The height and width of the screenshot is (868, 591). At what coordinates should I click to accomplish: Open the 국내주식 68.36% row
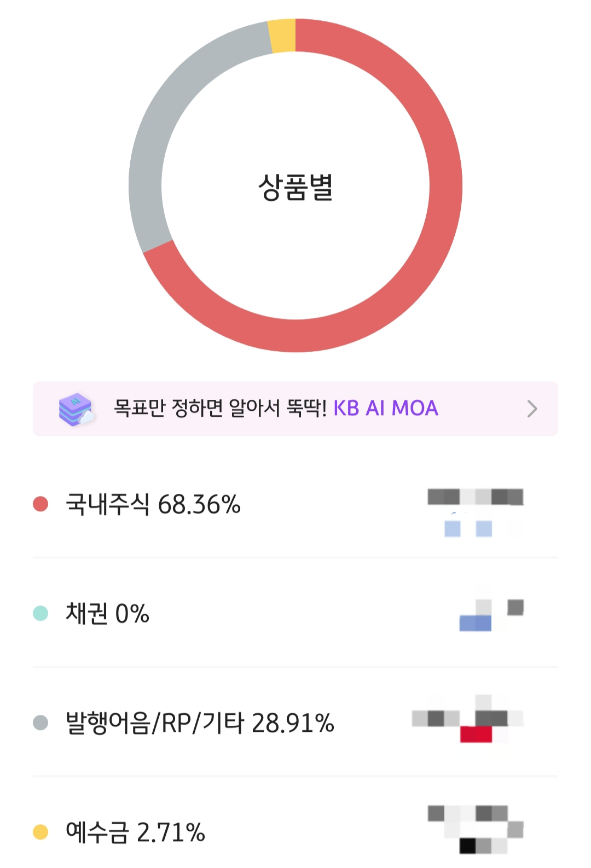click(296, 504)
